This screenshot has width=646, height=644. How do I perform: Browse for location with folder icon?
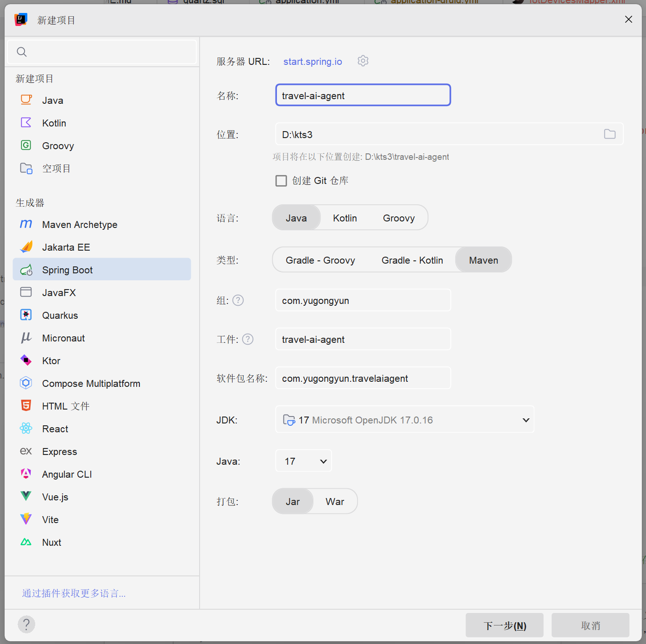610,134
